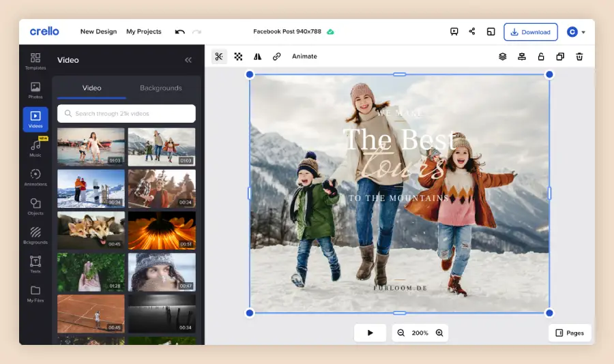Click the crello logo
Screen dimensions: 614x364
pos(44,31)
